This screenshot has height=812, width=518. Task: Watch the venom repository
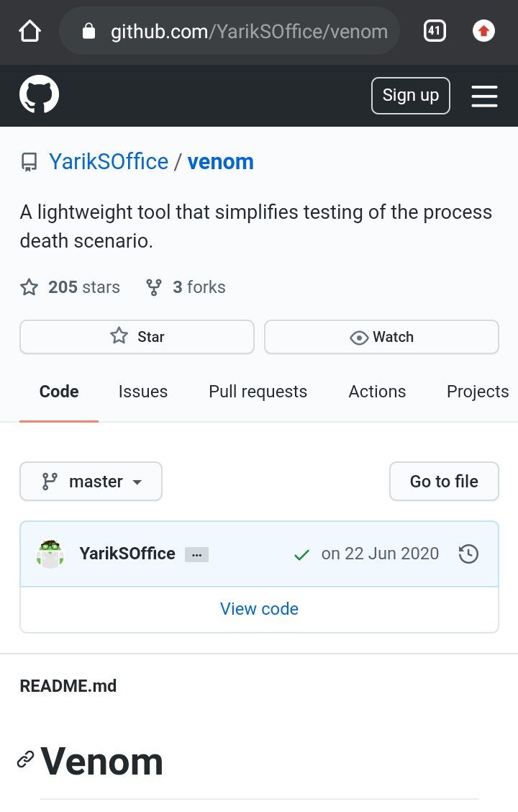(x=381, y=337)
